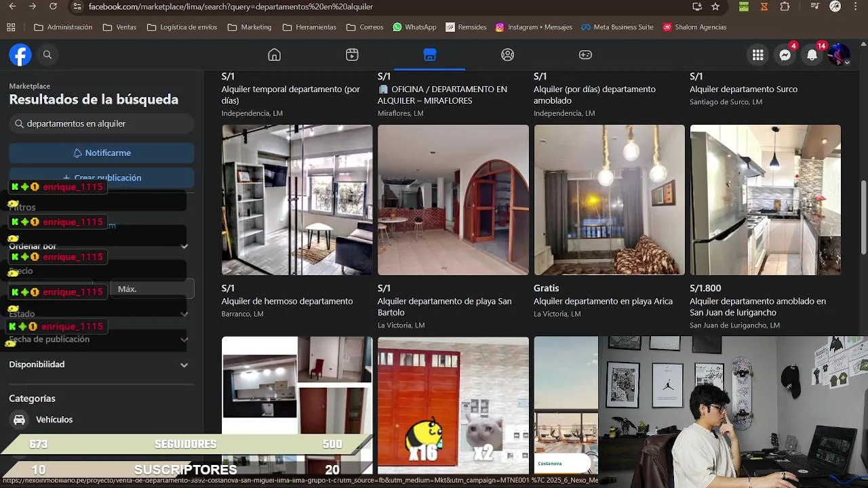Open the red wooden door listing photo
868x488 pixels.
453,405
